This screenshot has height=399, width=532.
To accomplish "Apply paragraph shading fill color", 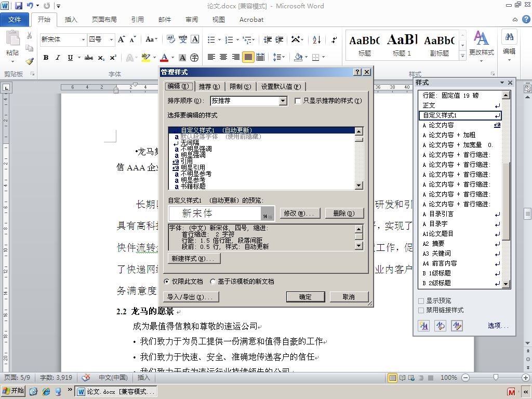I will (298, 57).
